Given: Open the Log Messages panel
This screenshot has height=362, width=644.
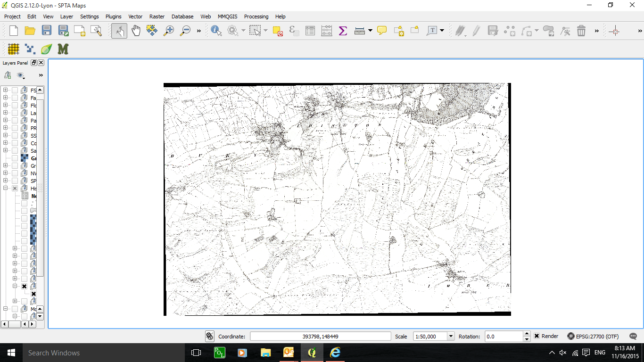Looking at the screenshot, I should 633,336.
